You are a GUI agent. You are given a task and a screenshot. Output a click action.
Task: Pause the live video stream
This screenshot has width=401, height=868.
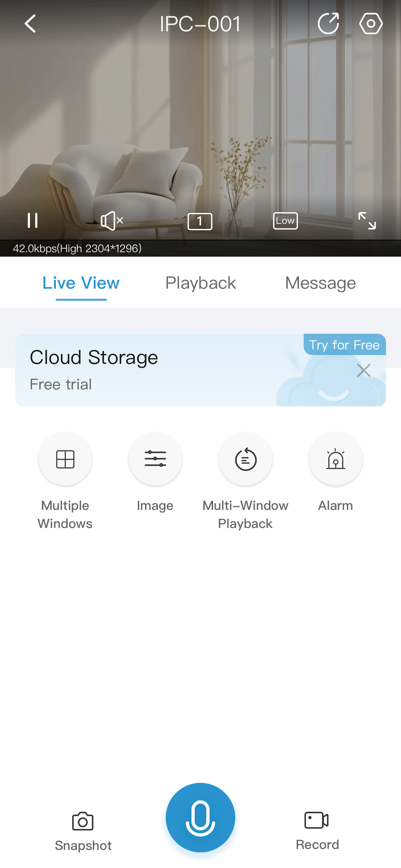(x=32, y=221)
